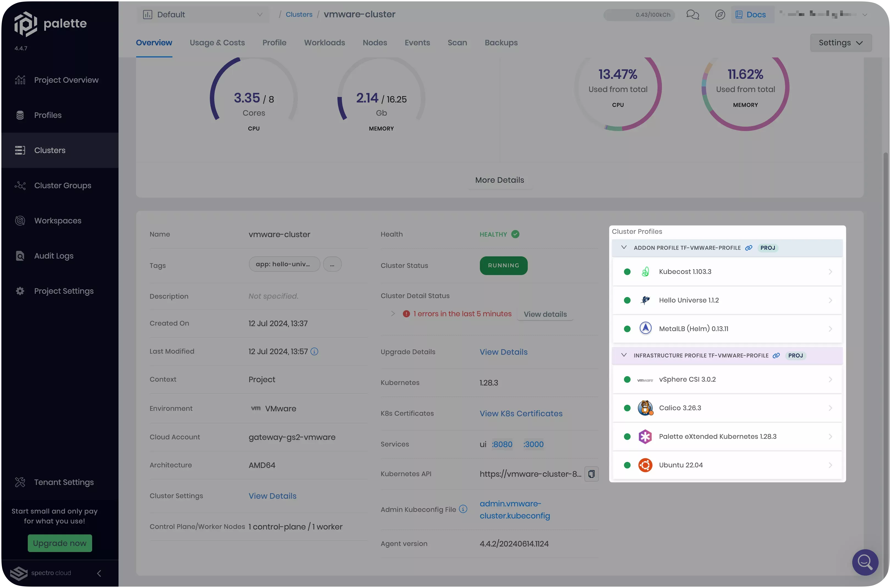Click View details for cluster errors
Screen dimensions: 891x588
(x=545, y=314)
